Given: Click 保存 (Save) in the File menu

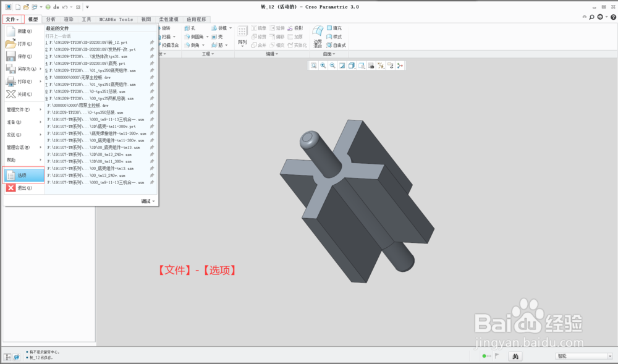Looking at the screenshot, I should pos(23,56).
